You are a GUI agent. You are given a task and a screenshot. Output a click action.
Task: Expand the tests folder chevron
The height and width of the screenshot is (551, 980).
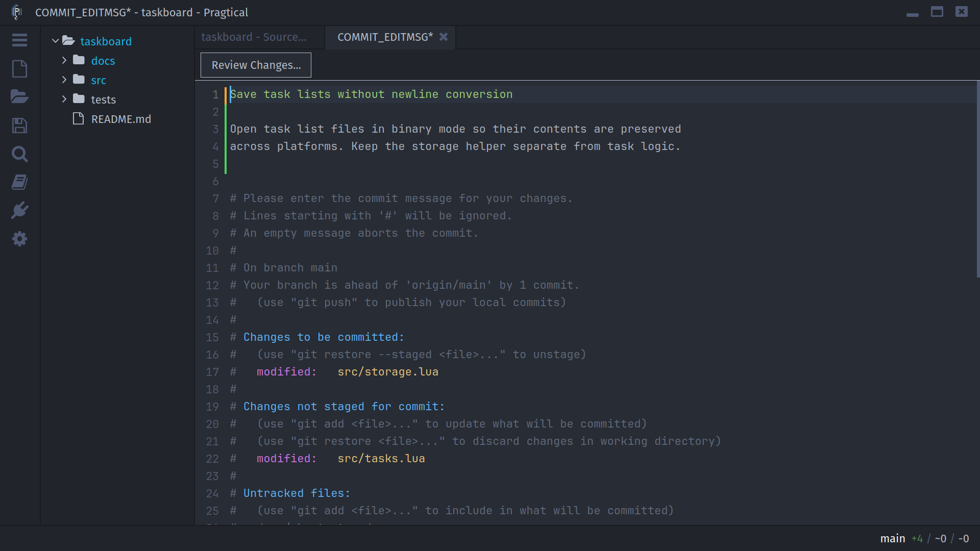pos(64,99)
